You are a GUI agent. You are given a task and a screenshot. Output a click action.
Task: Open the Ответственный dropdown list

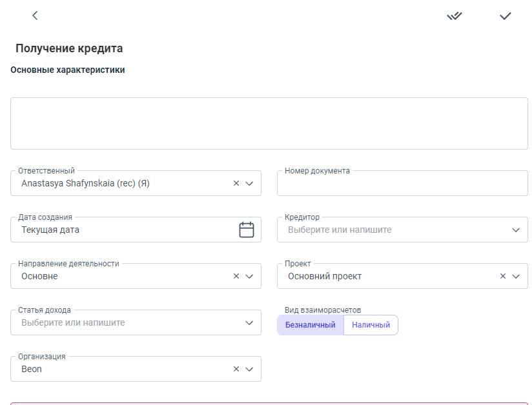tap(249, 184)
